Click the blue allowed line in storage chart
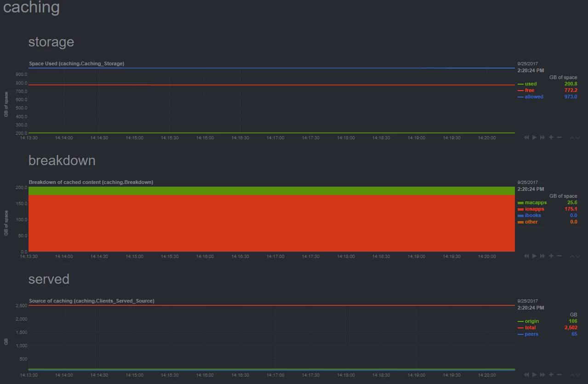 point(271,68)
